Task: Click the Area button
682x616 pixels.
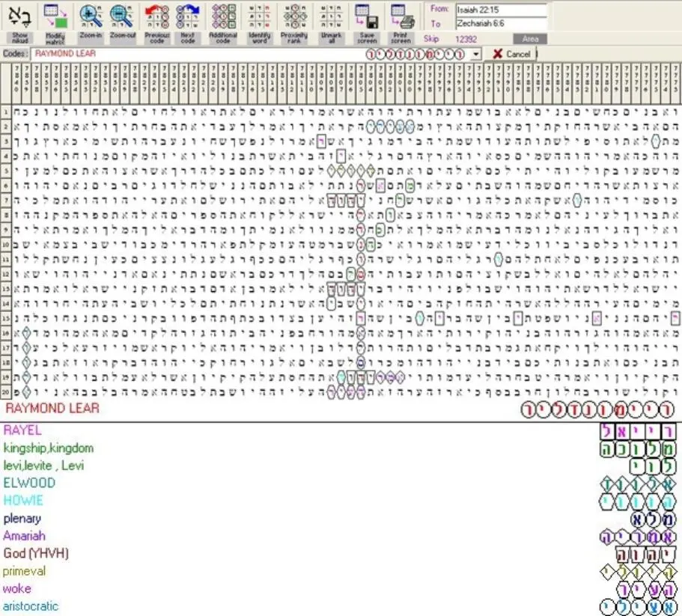Action: pos(530,39)
